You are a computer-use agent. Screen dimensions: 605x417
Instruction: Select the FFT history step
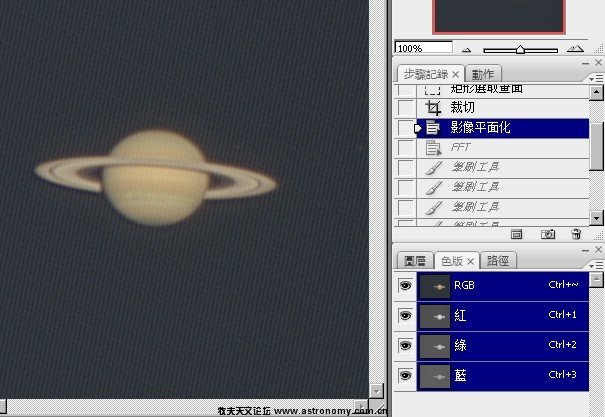tap(460, 148)
